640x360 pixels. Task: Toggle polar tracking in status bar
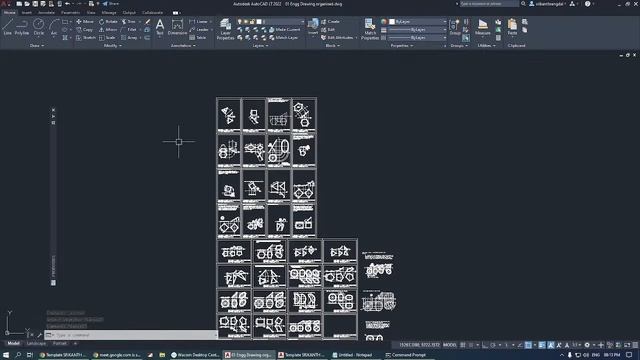pos(493,345)
